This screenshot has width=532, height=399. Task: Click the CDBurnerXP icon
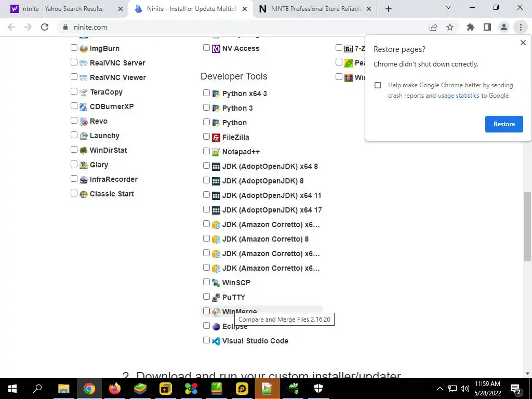(x=84, y=107)
